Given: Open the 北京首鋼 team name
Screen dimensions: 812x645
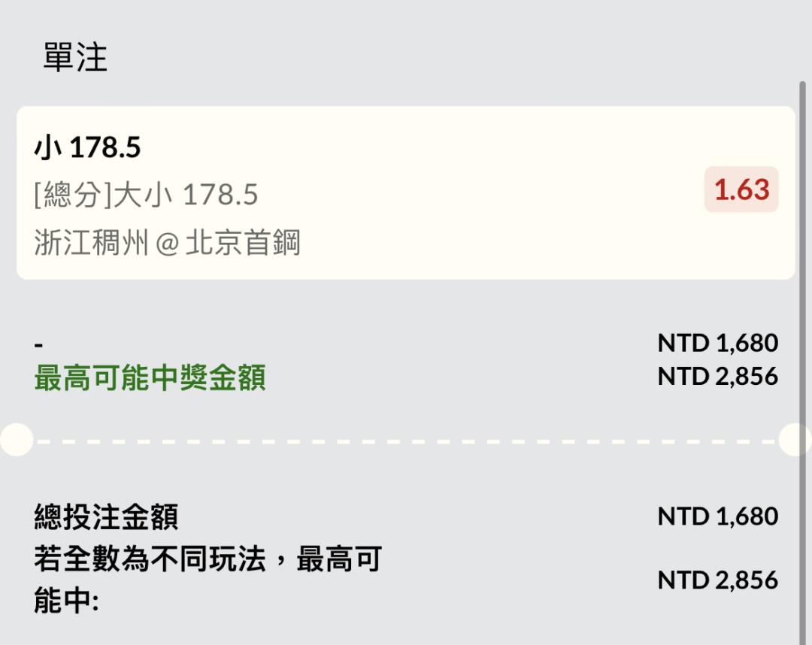Looking at the screenshot, I should click(x=243, y=243).
